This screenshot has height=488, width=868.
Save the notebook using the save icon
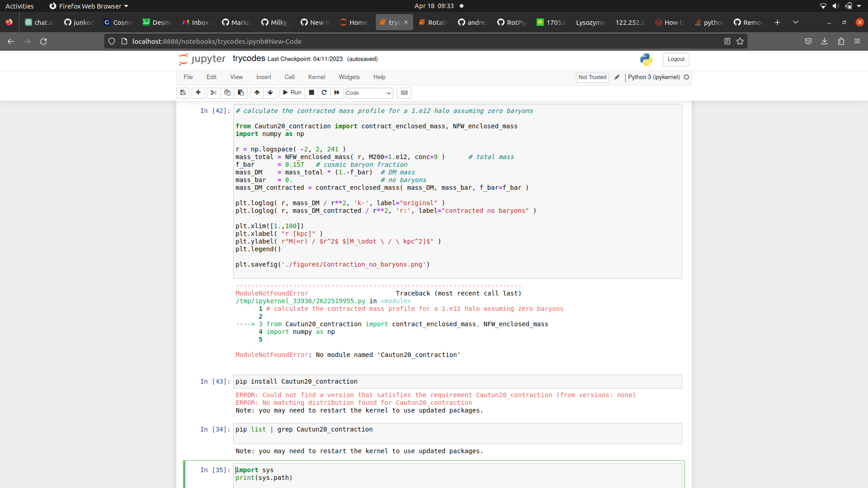(183, 93)
